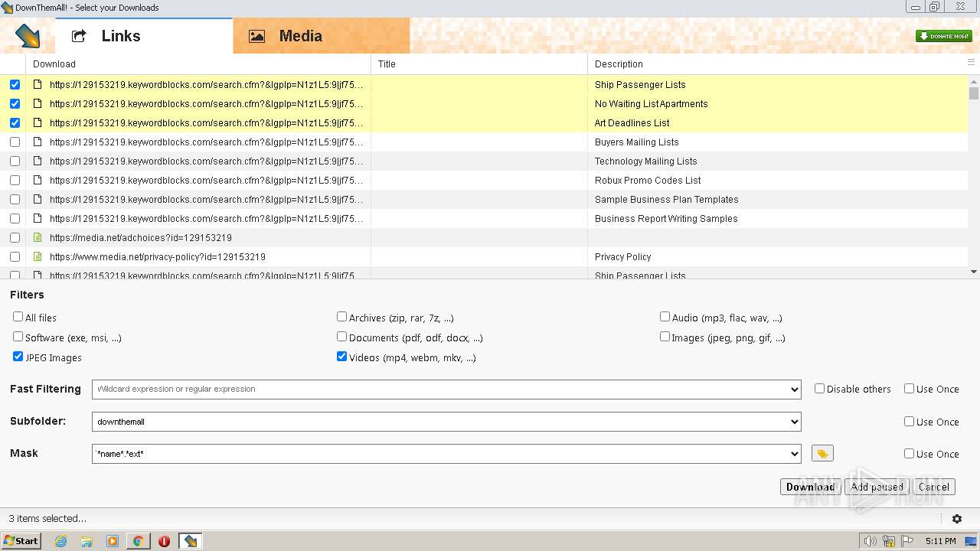The width and height of the screenshot is (980, 551).
Task: Click DownThemAll taskbar button
Action: (191, 541)
